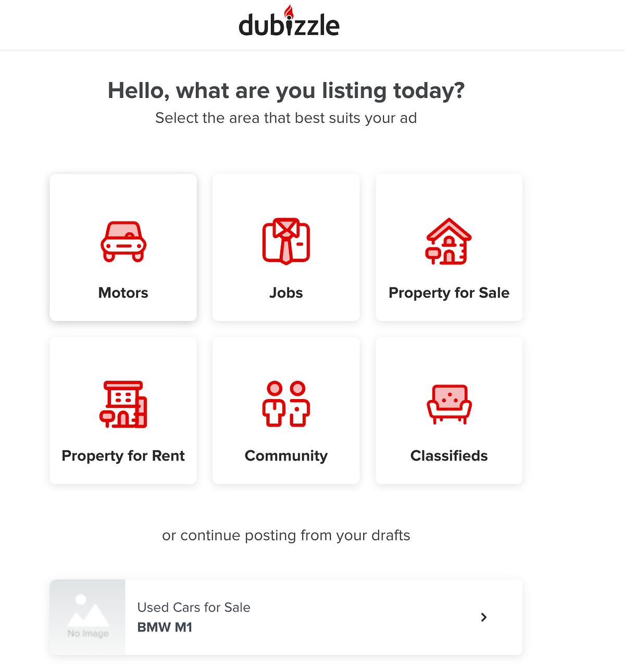
Task: Click the Used Cars for Sale draft text
Action: (194, 607)
